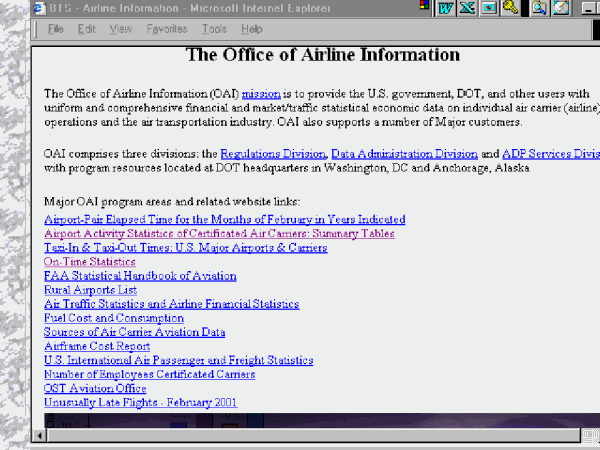Click the yellow key icon in the shortcut bar
The image size is (600, 450).
pyautogui.click(x=510, y=9)
